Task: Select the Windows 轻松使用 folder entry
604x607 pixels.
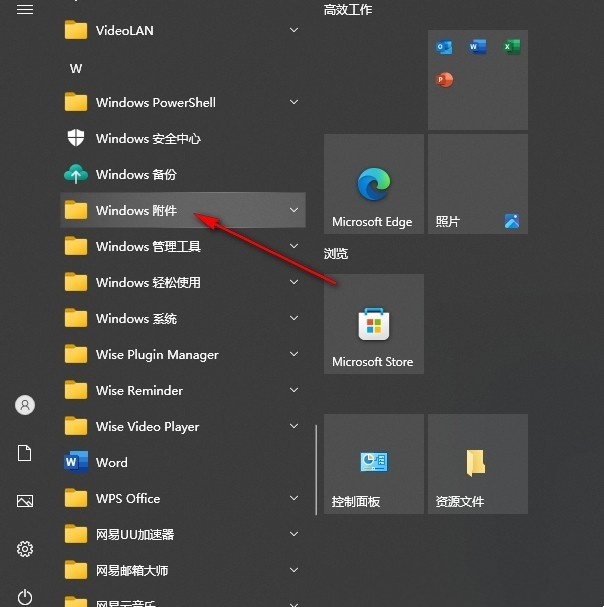Action: 183,282
